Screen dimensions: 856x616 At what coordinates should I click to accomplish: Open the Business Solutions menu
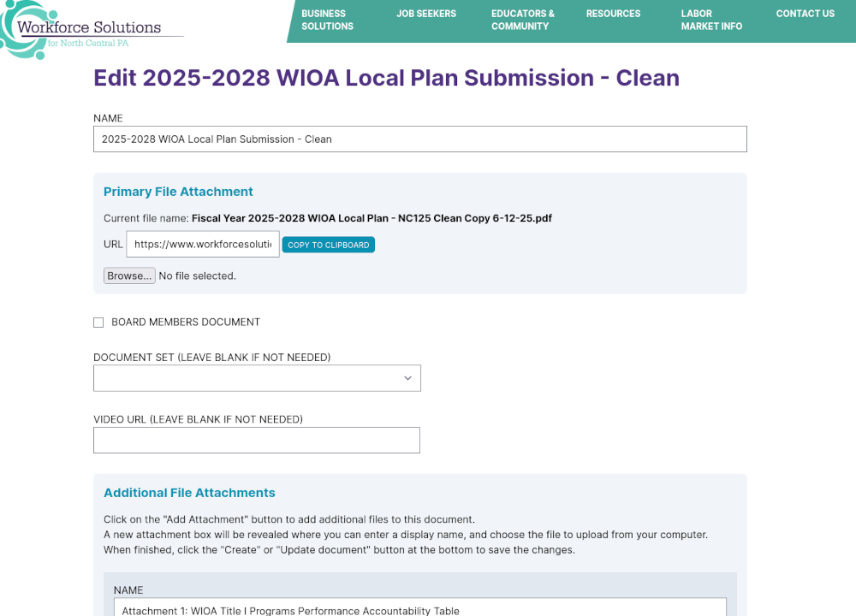pos(328,20)
